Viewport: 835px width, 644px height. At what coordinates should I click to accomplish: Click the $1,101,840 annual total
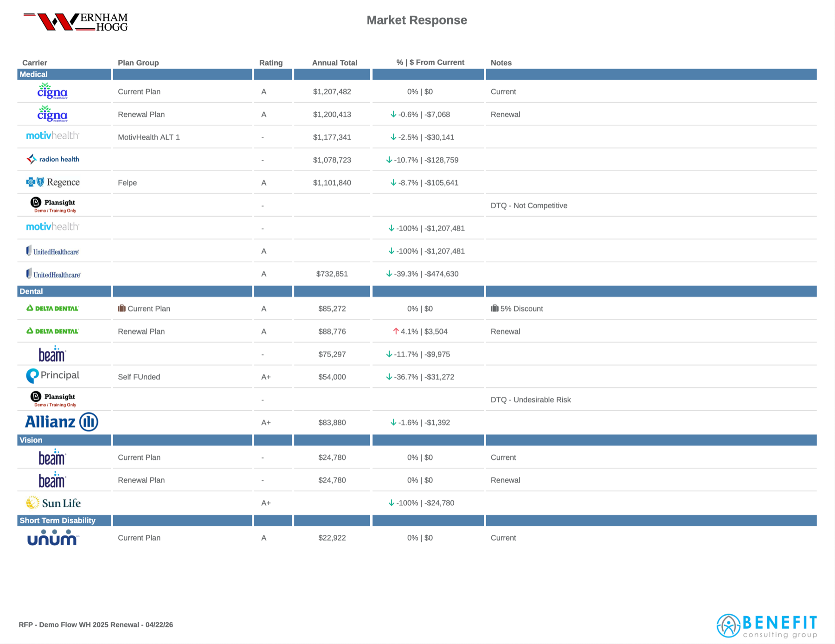pos(332,183)
